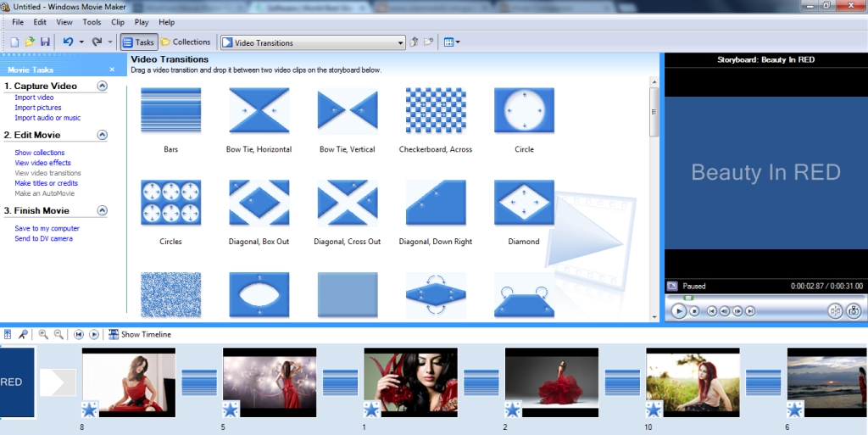The image size is (868, 435).
Task: Click the Make titles or credits link
Action: tap(47, 183)
